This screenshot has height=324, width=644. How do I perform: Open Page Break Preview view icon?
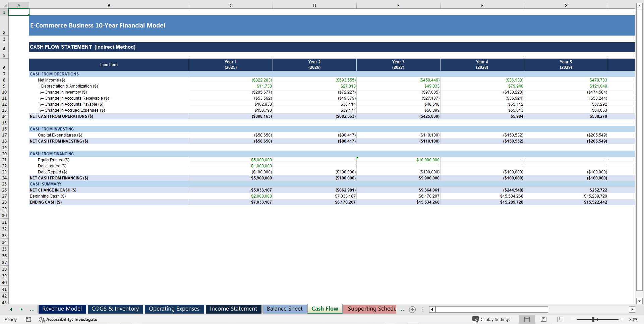tap(560, 319)
